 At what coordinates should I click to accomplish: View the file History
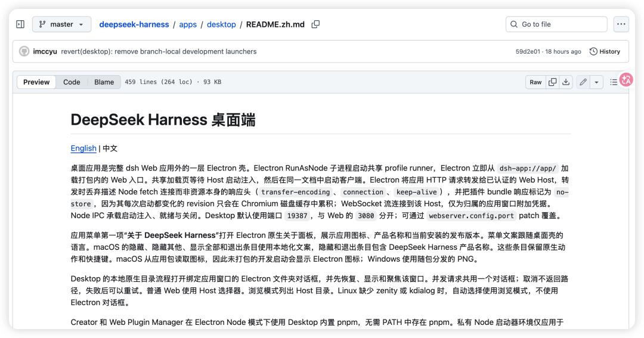(x=605, y=51)
